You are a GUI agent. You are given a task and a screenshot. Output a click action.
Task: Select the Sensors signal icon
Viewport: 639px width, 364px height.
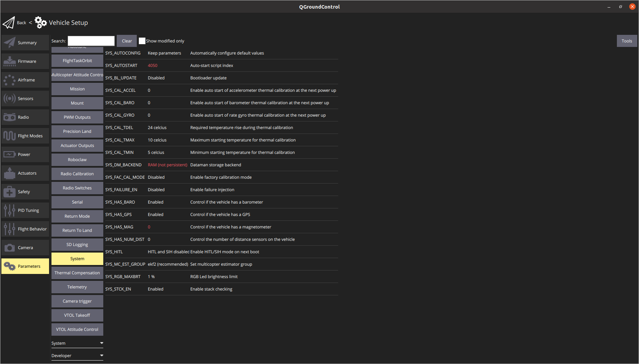tap(9, 99)
